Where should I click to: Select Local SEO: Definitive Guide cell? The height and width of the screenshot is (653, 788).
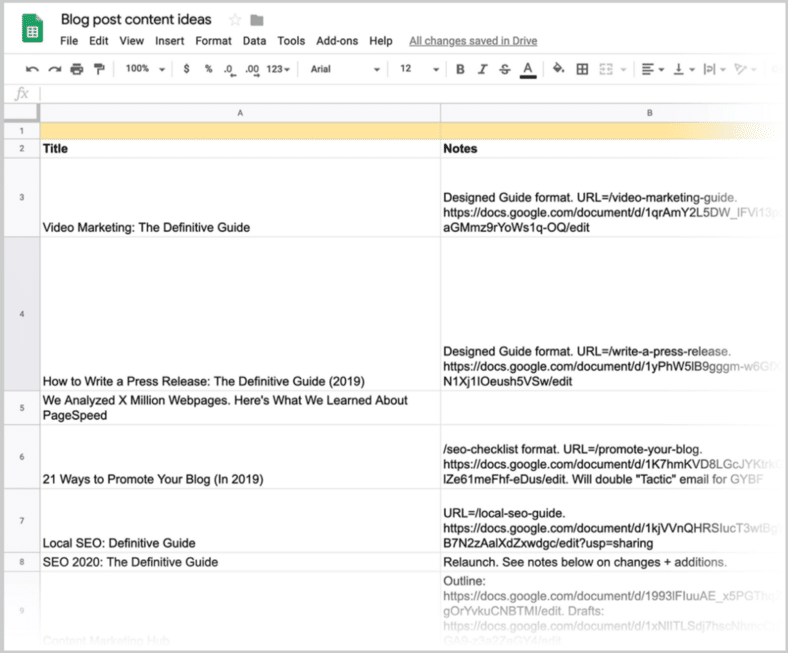point(240,521)
